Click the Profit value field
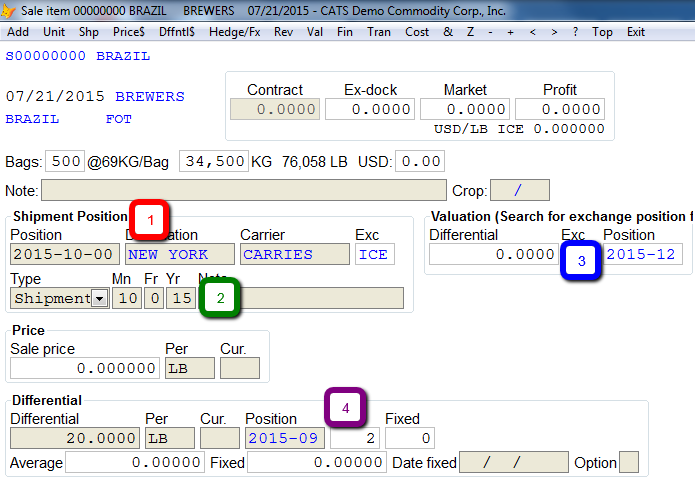Screen dimensions: 695x482 click(560, 109)
